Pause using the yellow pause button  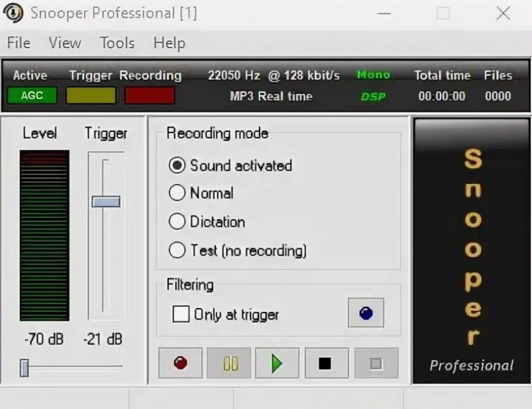pos(230,363)
